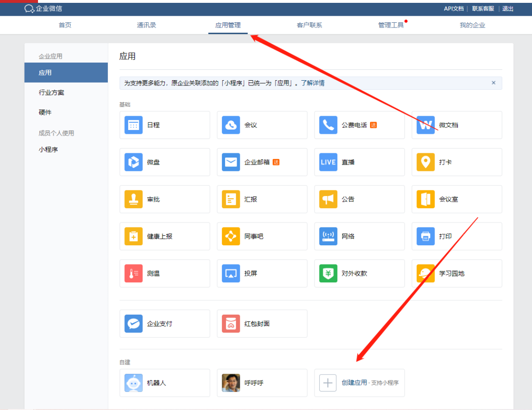Switch to the 通讯录 tab

click(x=146, y=25)
